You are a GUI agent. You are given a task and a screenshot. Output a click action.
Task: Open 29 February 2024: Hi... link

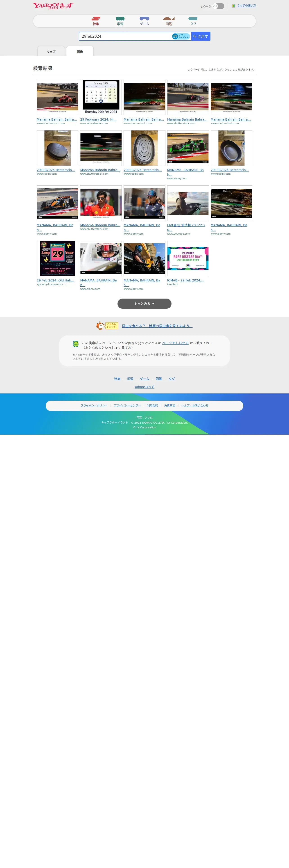[x=98, y=119]
